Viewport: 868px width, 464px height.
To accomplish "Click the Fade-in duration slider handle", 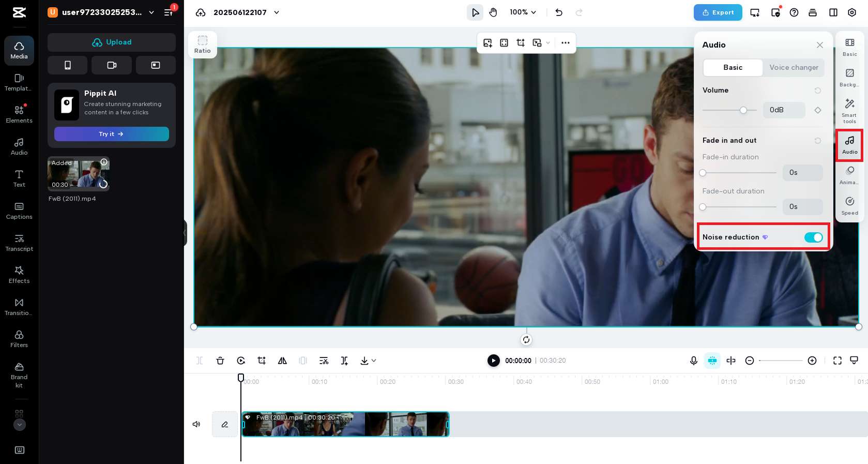I will [x=703, y=173].
